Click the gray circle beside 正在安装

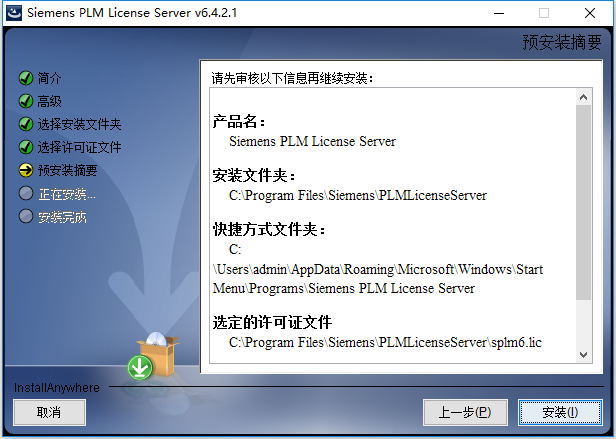[26, 193]
